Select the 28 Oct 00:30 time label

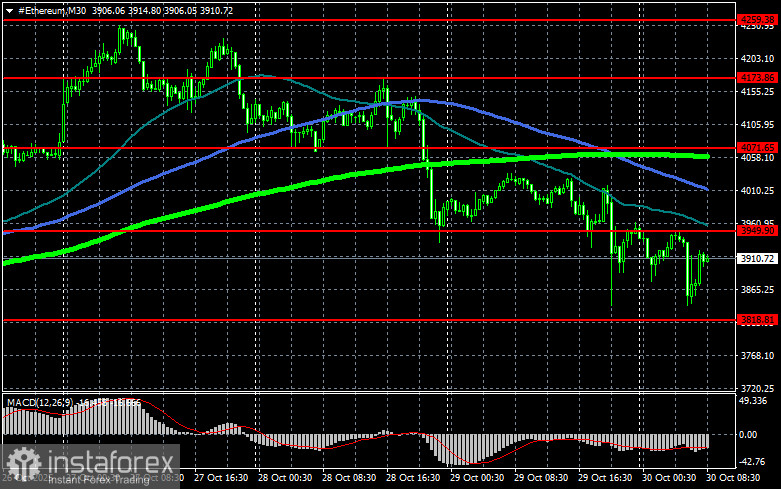[x=285, y=478]
